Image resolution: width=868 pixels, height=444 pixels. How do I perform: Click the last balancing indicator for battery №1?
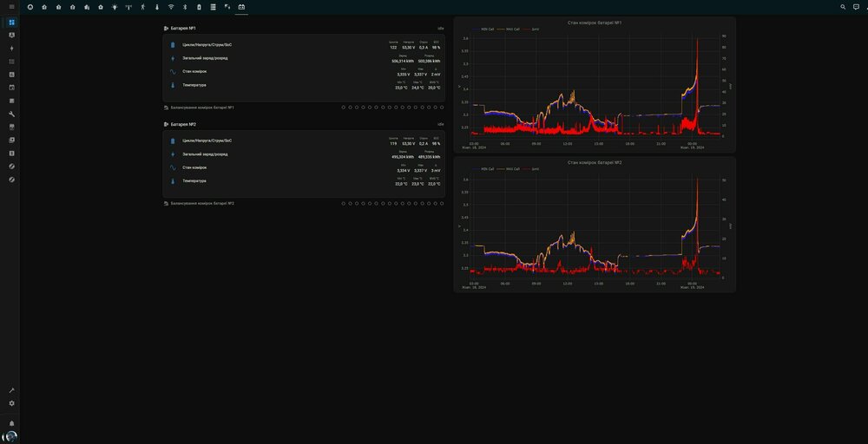[441, 108]
